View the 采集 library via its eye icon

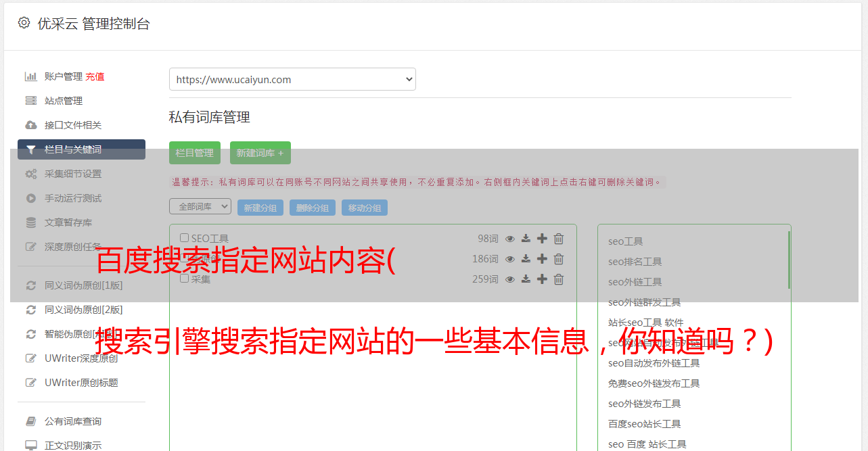coord(510,279)
